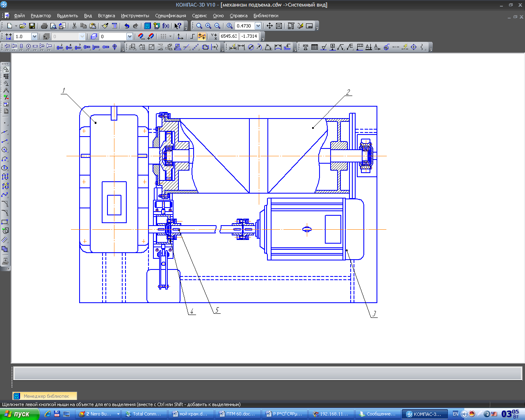The height and width of the screenshot is (420, 525).
Task: Click the Y coordinate field showing -1.7314
Action: [x=250, y=37]
